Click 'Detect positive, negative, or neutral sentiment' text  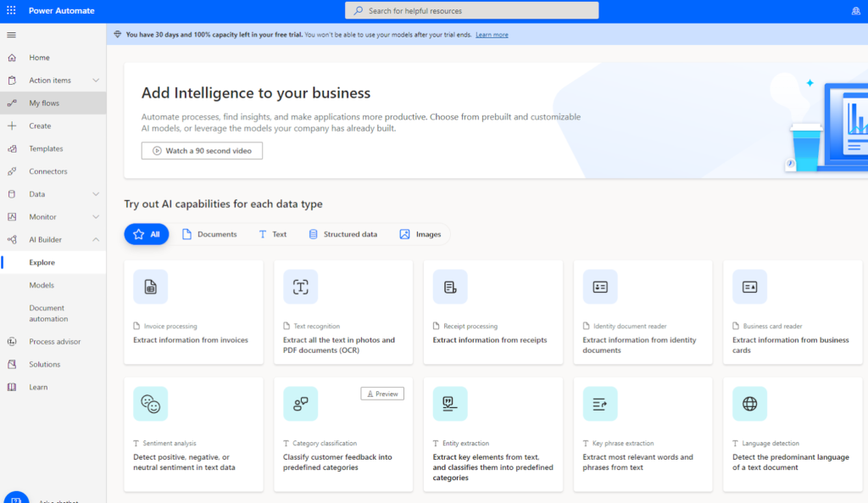(x=184, y=462)
